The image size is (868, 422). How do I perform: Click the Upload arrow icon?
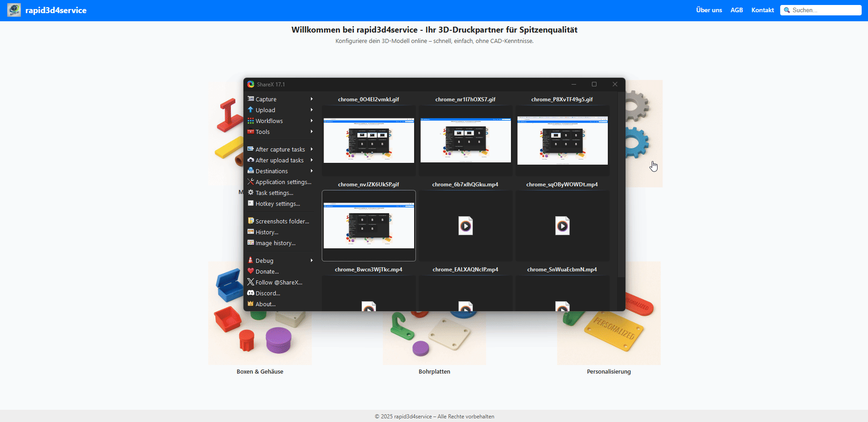[x=251, y=109]
